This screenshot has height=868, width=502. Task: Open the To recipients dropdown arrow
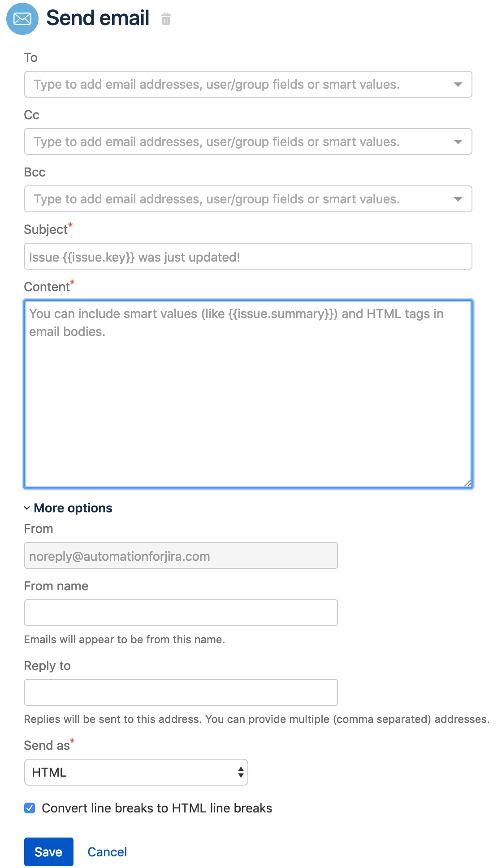pyautogui.click(x=458, y=85)
